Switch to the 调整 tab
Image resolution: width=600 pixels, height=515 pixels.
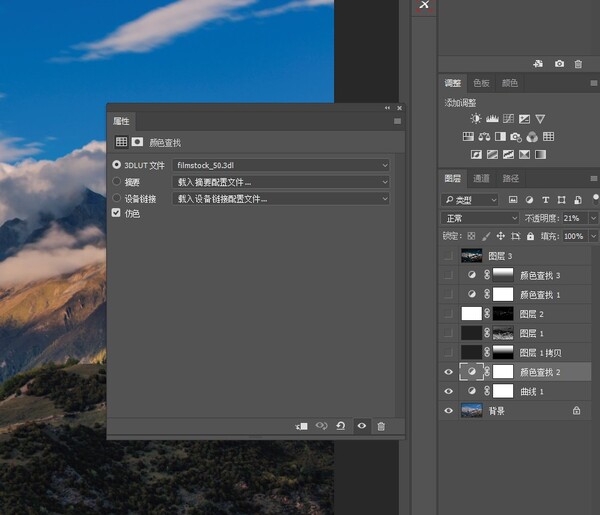(453, 83)
